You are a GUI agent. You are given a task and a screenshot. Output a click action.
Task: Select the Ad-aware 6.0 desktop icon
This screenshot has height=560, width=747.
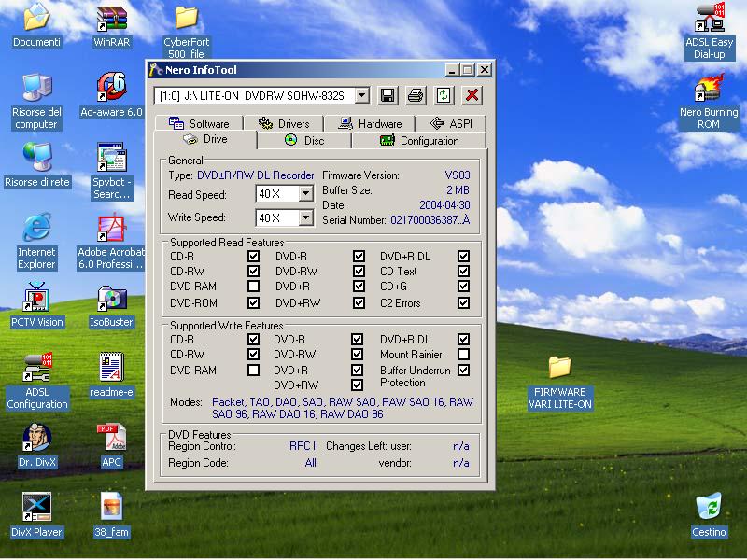pos(111,95)
